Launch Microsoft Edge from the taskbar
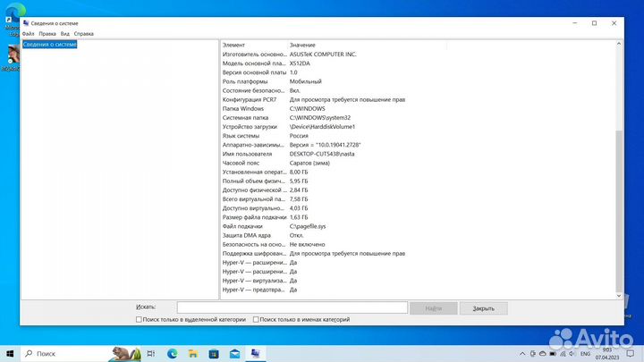This screenshot has width=644, height=362. 172,353
